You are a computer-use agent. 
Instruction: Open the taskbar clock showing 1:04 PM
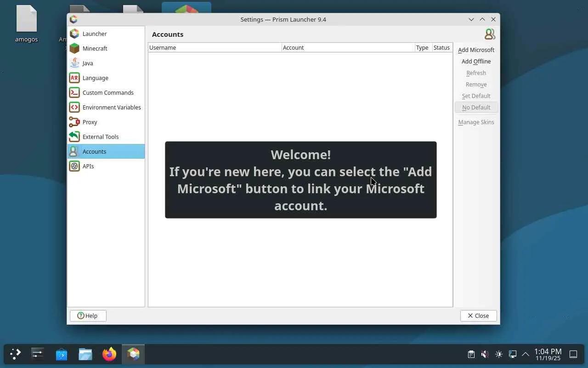pyautogui.click(x=548, y=354)
